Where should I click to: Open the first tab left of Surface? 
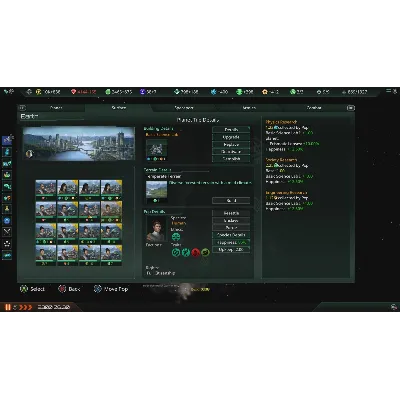pyautogui.click(x=56, y=108)
